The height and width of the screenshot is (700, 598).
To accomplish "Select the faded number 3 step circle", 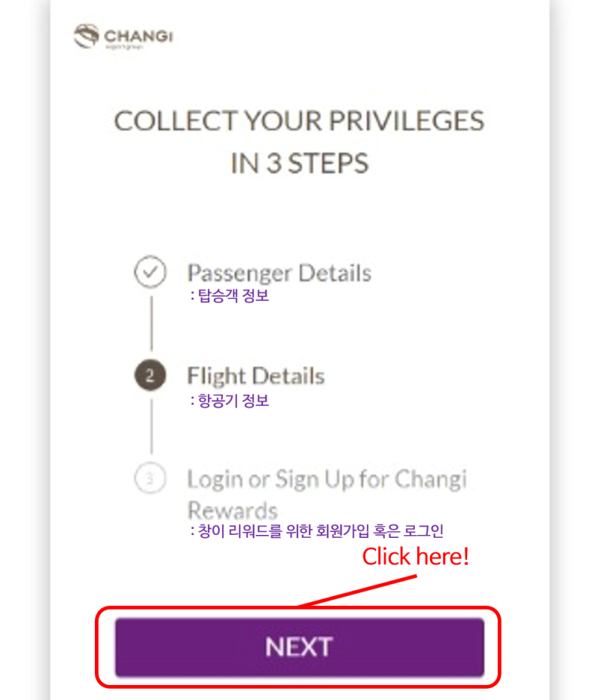I will click(150, 478).
